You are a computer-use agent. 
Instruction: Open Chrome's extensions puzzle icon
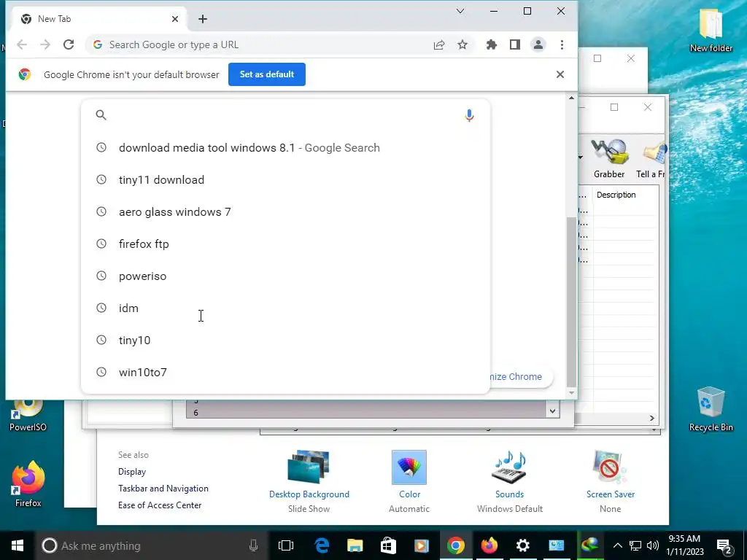[491, 44]
